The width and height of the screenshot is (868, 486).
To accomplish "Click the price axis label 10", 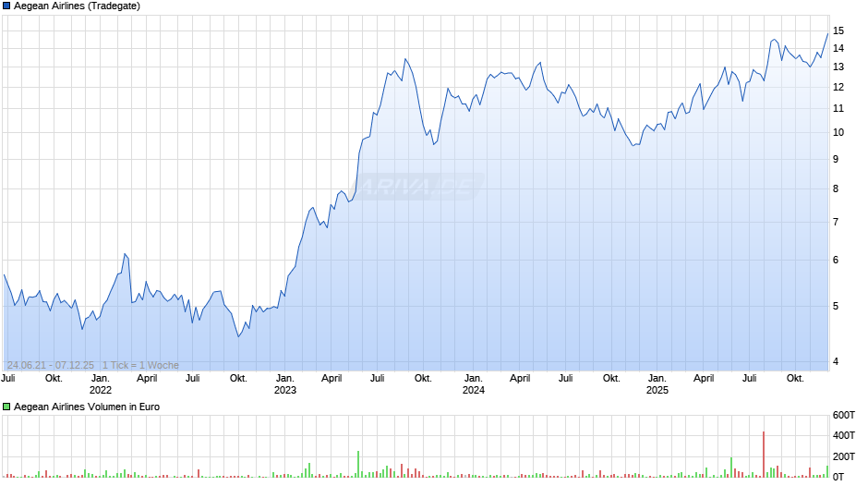I will tap(838, 132).
